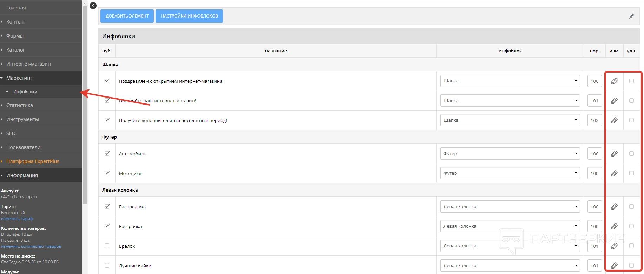Edit the 'Распродажа' infoblock via pencil icon
Screen dimensions: 644x274
(x=615, y=207)
